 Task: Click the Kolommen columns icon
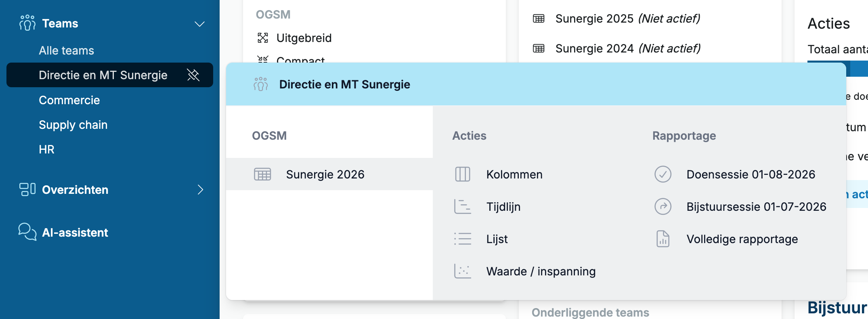463,174
